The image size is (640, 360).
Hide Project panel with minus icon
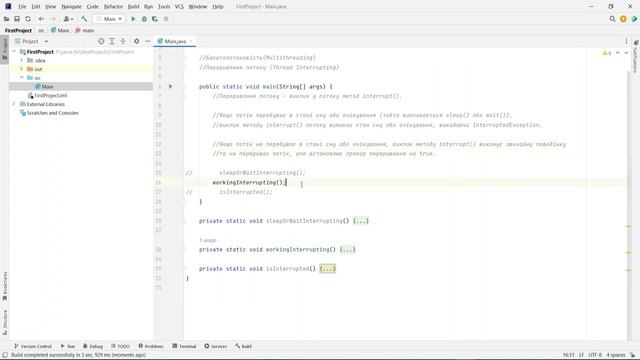click(148, 41)
